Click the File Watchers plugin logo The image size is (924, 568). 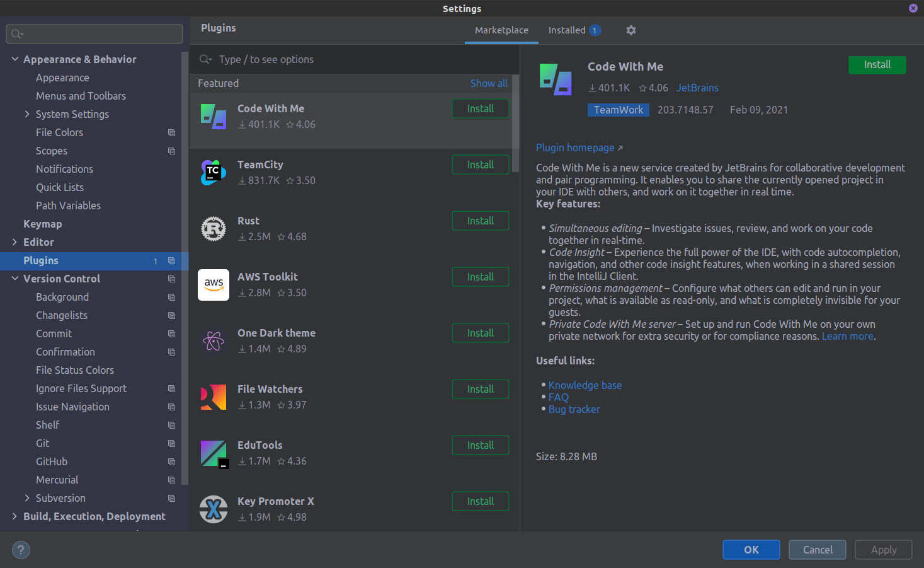pyautogui.click(x=214, y=397)
